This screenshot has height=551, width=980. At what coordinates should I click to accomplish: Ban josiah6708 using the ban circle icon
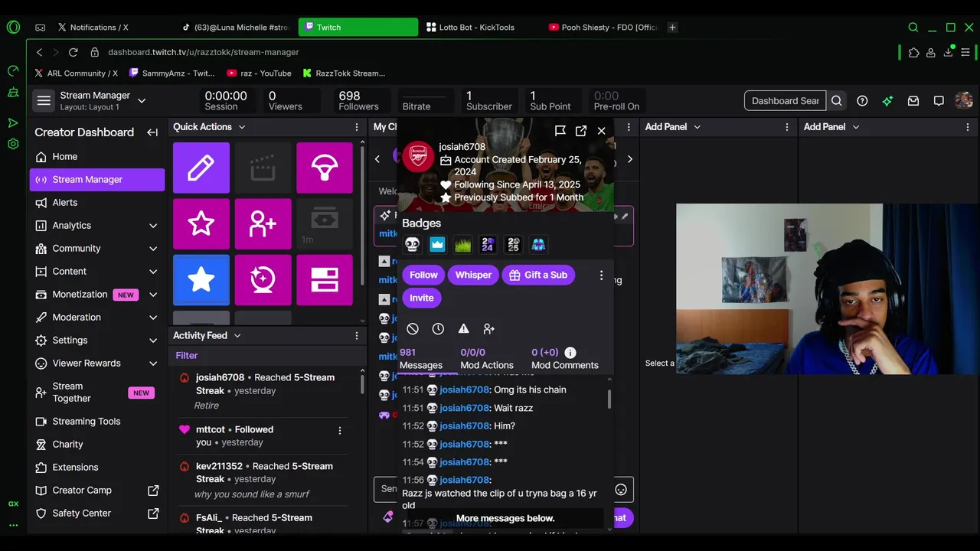click(413, 328)
